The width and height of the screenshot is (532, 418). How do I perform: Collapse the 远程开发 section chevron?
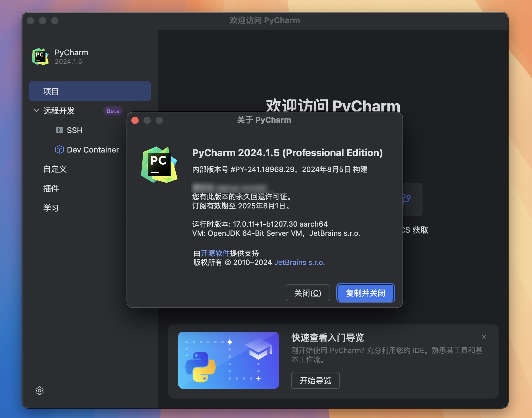pos(36,111)
